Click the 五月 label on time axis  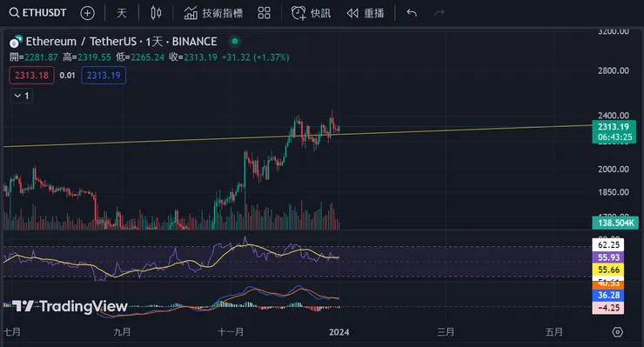pos(554,332)
